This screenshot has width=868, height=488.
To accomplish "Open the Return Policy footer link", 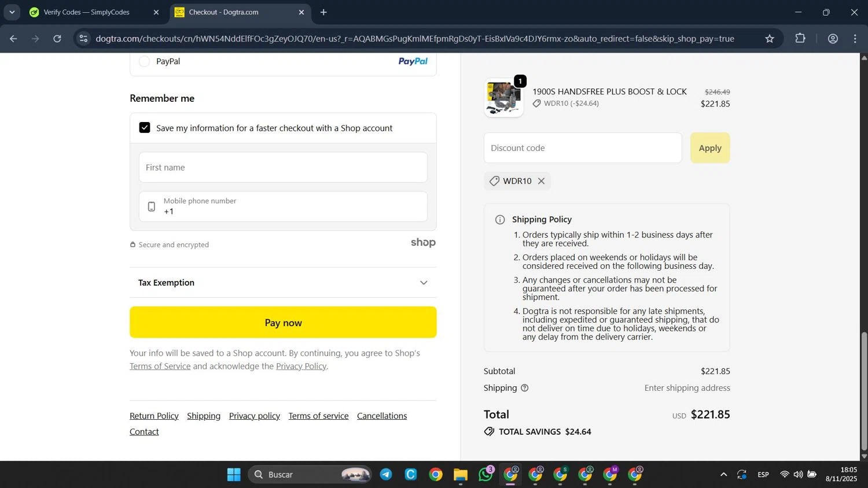I will pyautogui.click(x=154, y=416).
